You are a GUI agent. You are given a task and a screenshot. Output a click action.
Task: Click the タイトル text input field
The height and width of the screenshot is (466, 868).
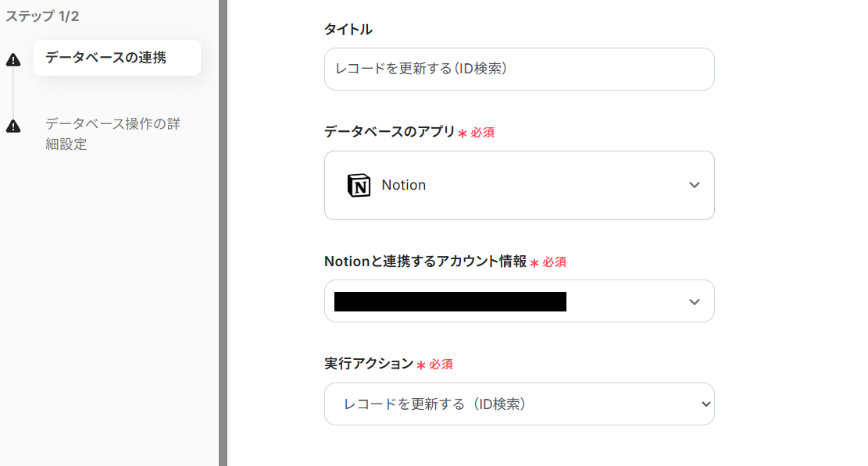pos(519,69)
